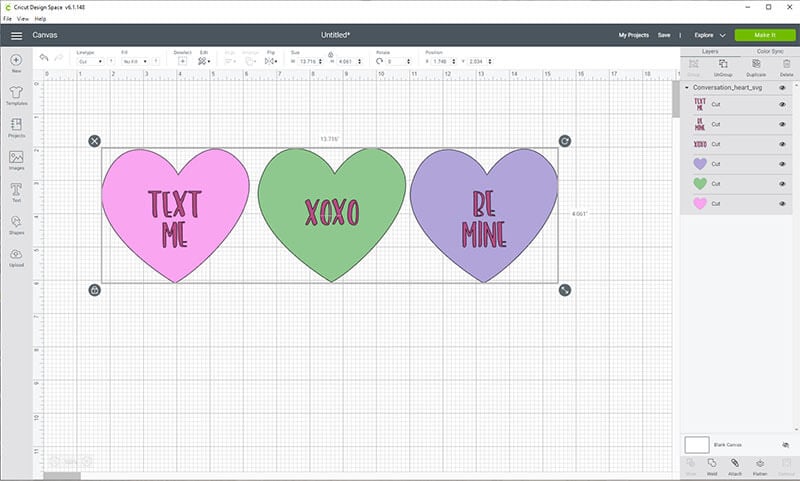Click the Blank Canvas color swatch

click(697, 443)
